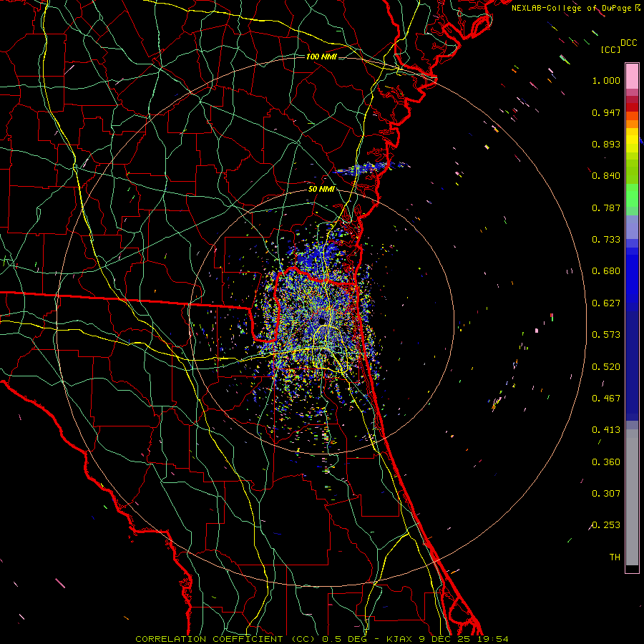The height and width of the screenshot is (644, 644).
Task: Click the 0.467 legend label
Action: pyautogui.click(x=606, y=399)
